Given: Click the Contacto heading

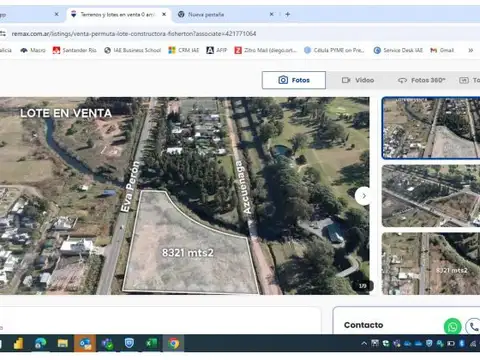Looking at the screenshot, I should pyautogui.click(x=363, y=325).
